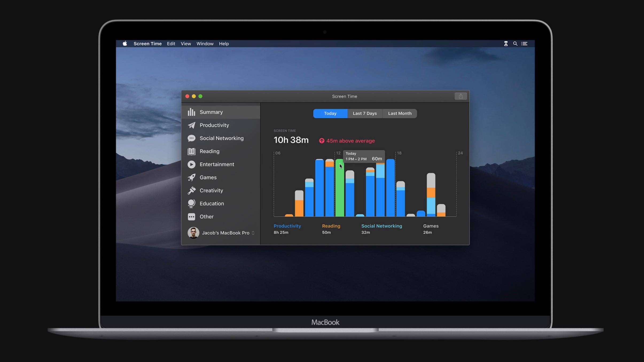Image resolution: width=644 pixels, height=362 pixels.
Task: Switch to Today view tab
Action: [330, 113]
